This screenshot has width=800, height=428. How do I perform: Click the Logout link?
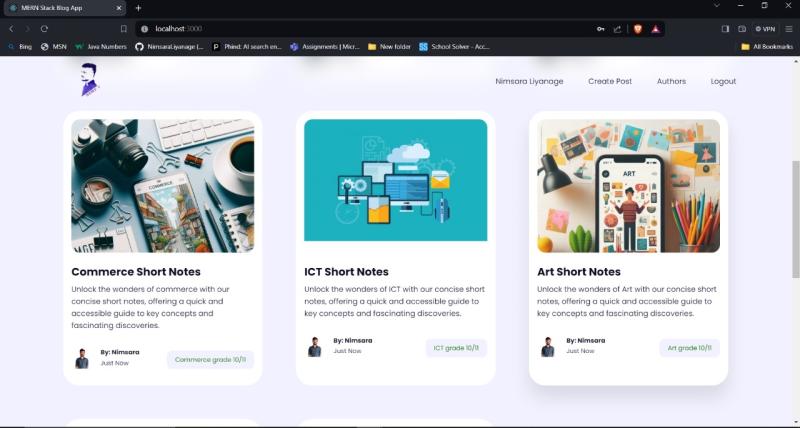723,81
